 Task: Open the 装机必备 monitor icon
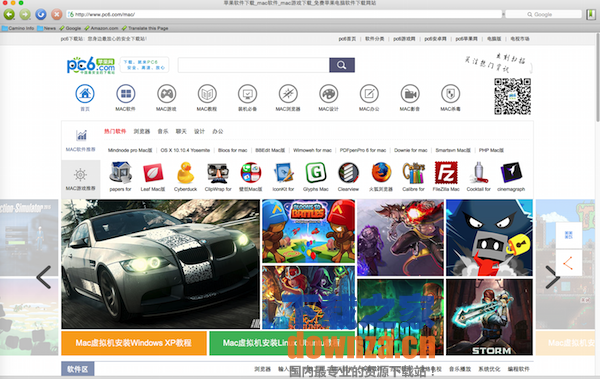248,94
